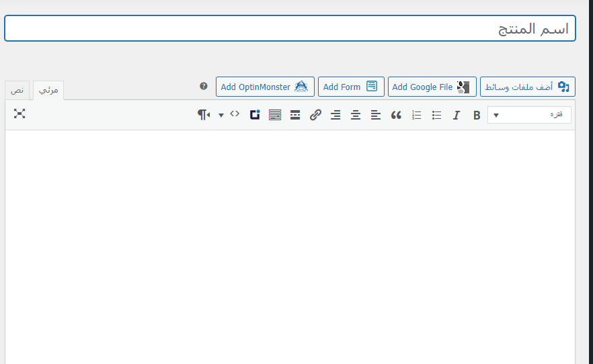Click the Add Google File button
Viewport: 593px width, 364px height.
[x=432, y=87]
